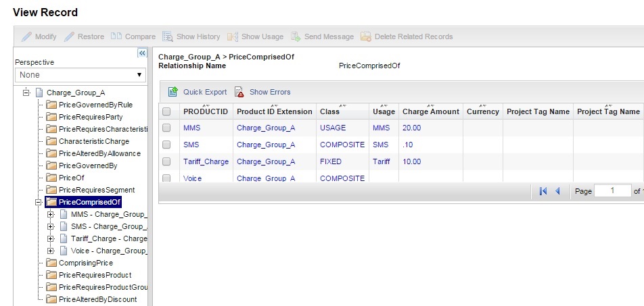Open the Perspective dropdown

coord(80,75)
